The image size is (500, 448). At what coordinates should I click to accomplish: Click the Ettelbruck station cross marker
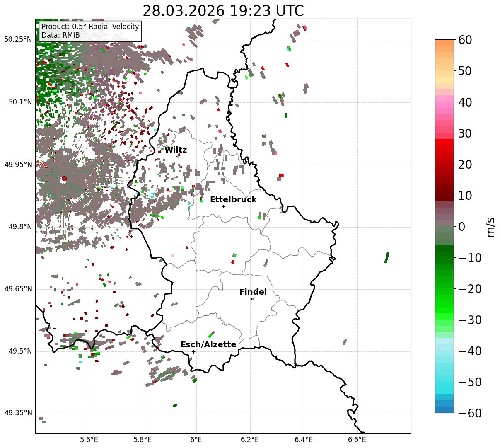point(223,206)
